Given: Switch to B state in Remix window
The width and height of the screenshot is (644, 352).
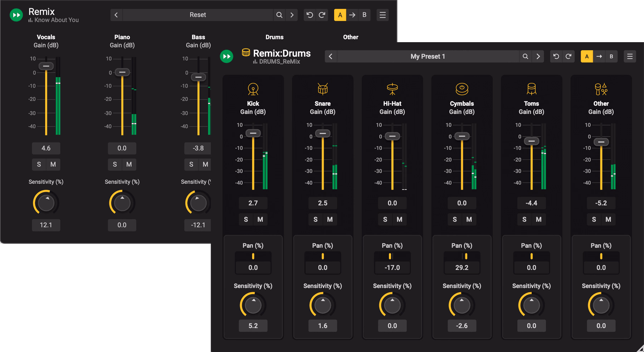Looking at the screenshot, I should pyautogui.click(x=365, y=15).
